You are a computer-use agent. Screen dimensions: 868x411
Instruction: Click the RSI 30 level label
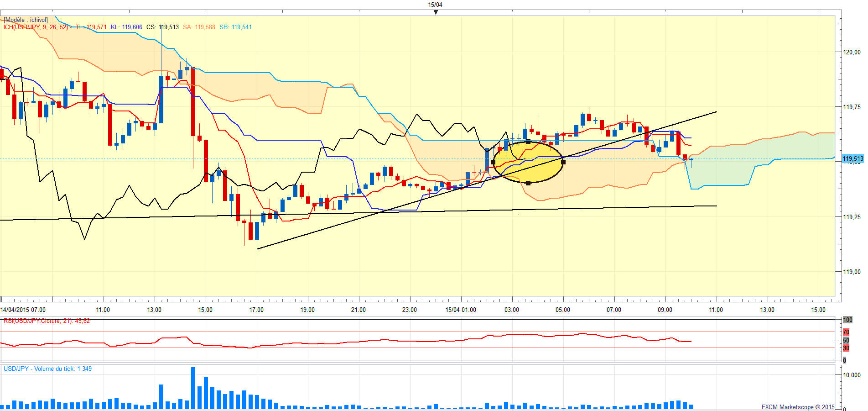click(x=846, y=348)
